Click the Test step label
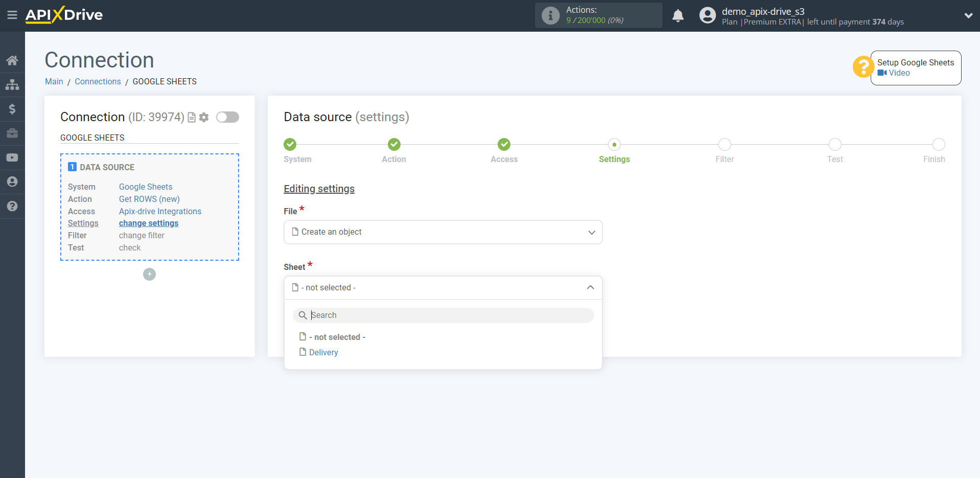This screenshot has height=478, width=980. click(x=835, y=160)
